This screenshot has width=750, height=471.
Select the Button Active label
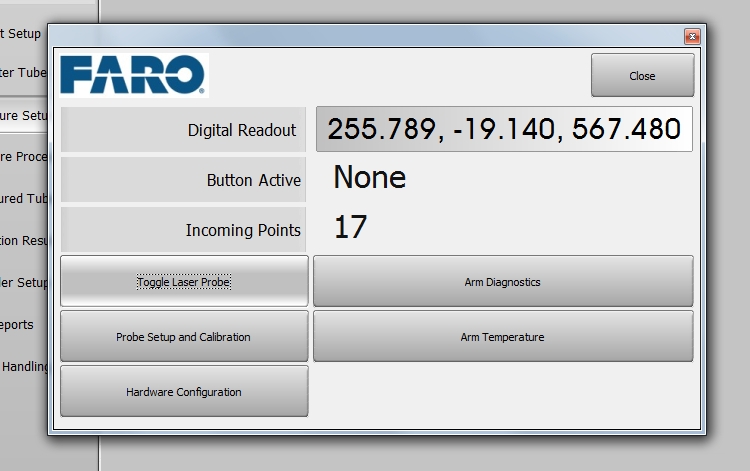tap(184, 181)
